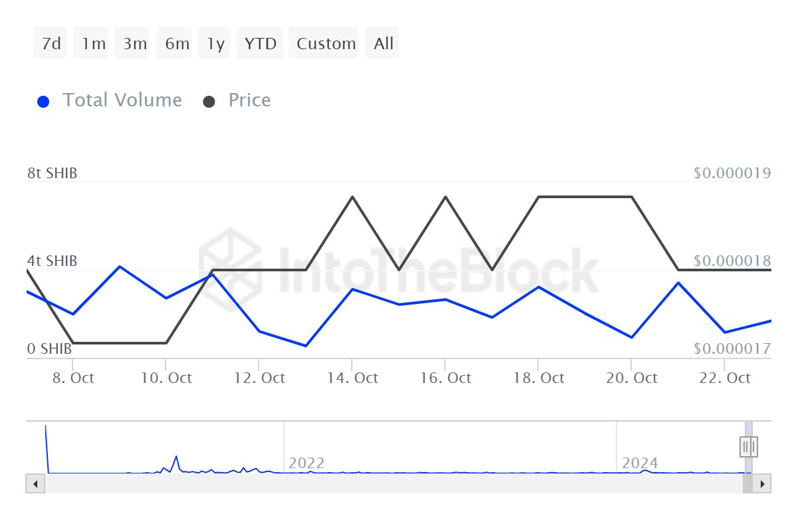Set the chart range to 6m

point(177,44)
